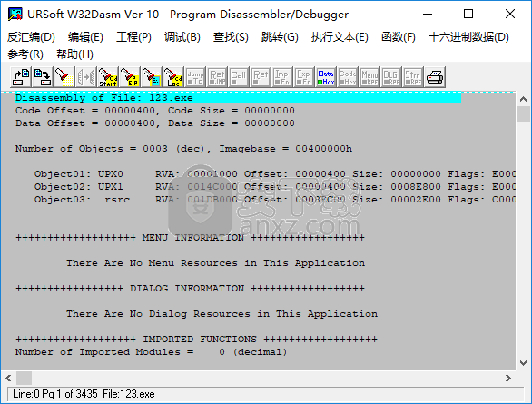Click the horizontal scrollbar thumb
This screenshot has width=532, height=404.
coord(25,378)
